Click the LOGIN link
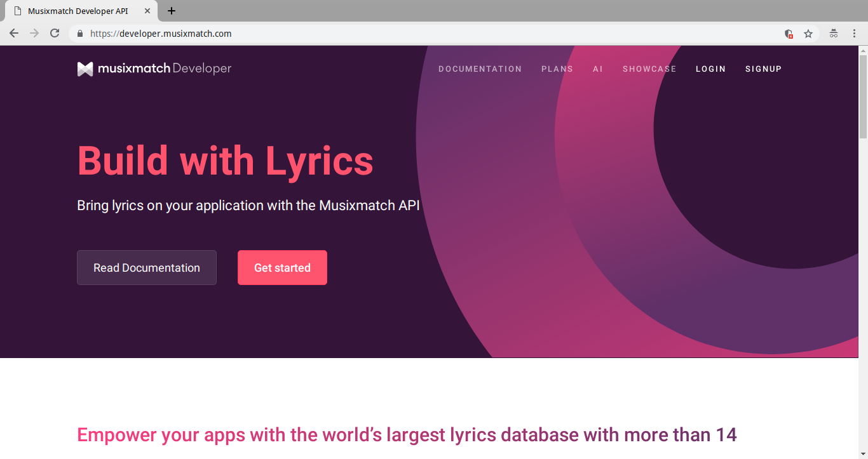 tap(710, 69)
